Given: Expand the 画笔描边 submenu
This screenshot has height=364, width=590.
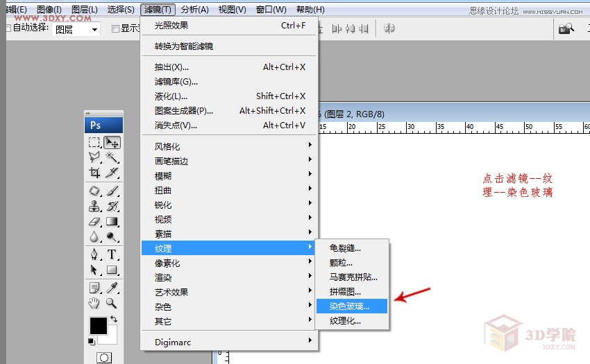Looking at the screenshot, I should pyautogui.click(x=230, y=161).
